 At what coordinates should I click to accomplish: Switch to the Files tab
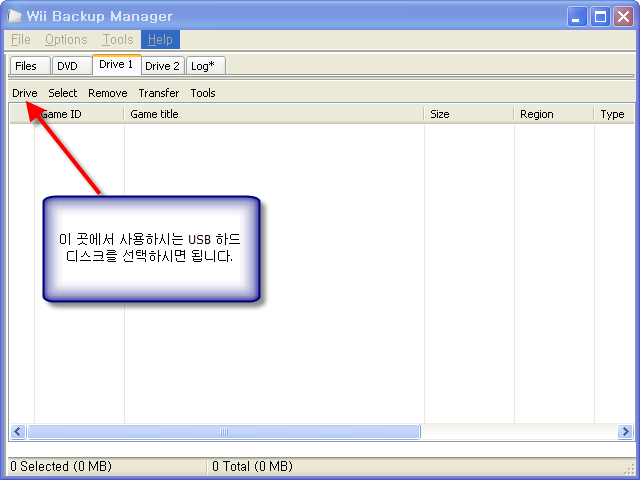click(x=30, y=66)
